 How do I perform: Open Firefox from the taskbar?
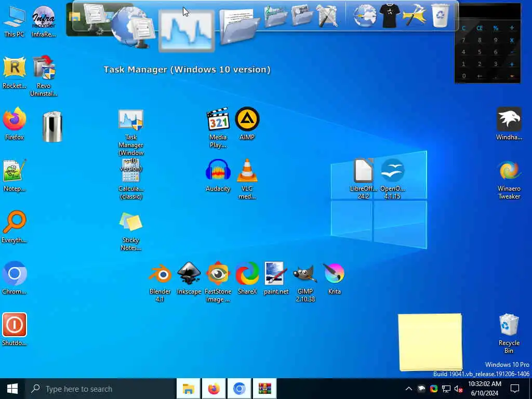214,389
